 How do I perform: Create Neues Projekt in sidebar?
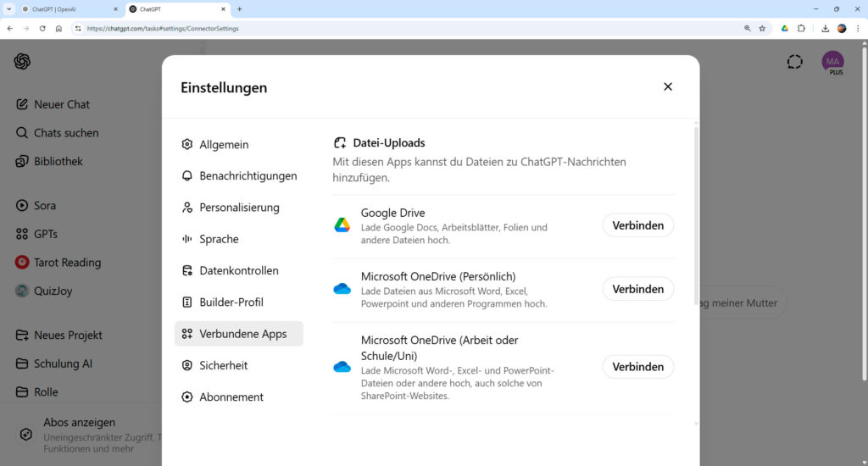tap(59, 336)
